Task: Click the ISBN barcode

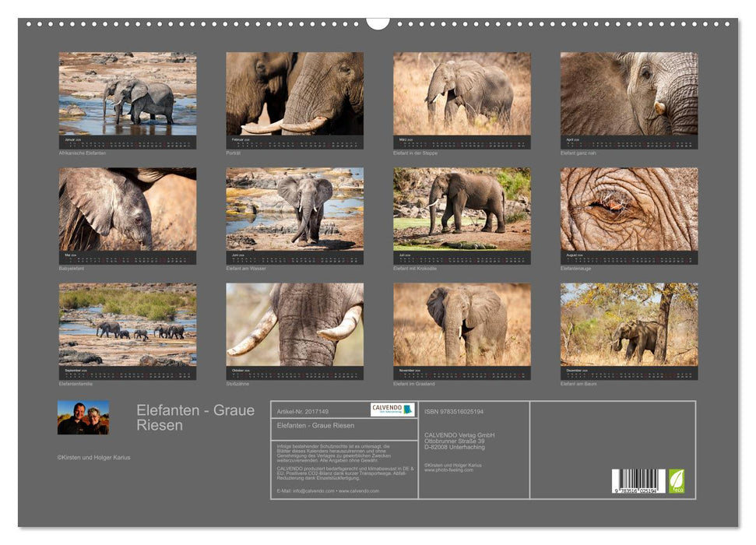Action: [x=638, y=481]
